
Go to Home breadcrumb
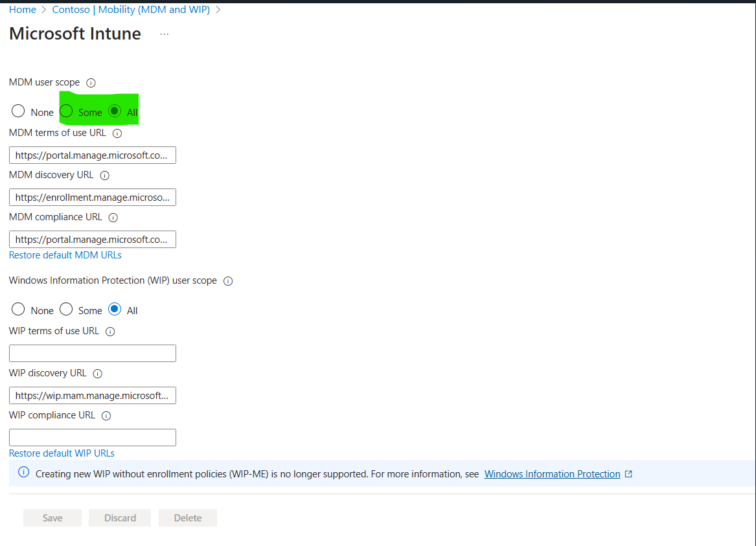click(x=22, y=10)
